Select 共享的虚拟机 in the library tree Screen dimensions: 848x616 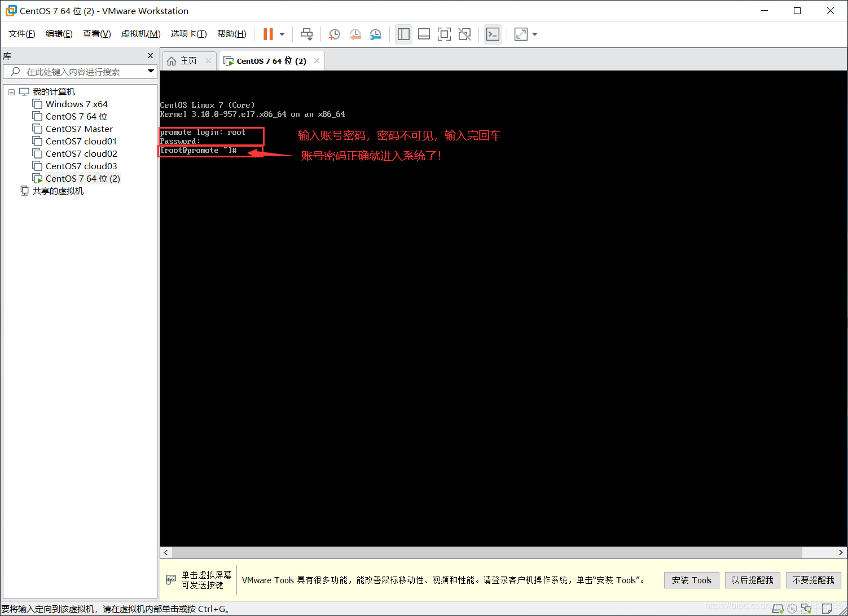coord(58,191)
